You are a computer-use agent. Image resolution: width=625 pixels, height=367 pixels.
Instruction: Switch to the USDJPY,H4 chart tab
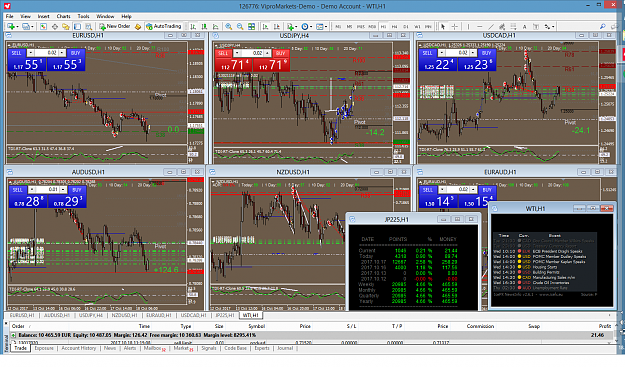pos(91,315)
